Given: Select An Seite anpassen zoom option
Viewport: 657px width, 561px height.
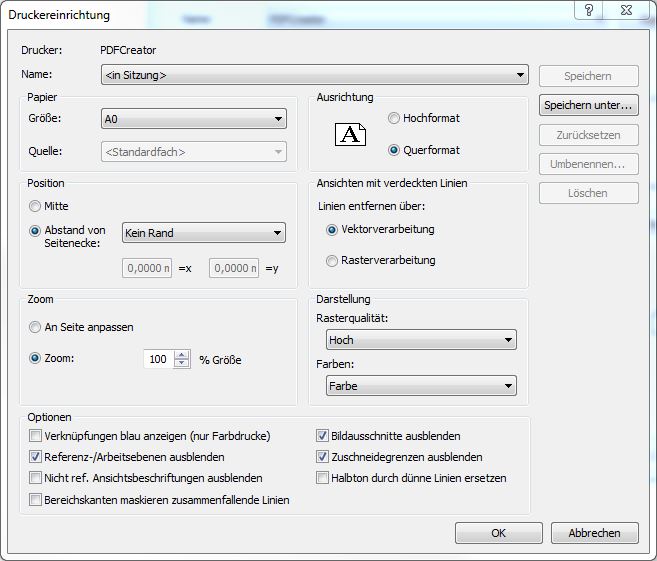Looking at the screenshot, I should pyautogui.click(x=36, y=327).
